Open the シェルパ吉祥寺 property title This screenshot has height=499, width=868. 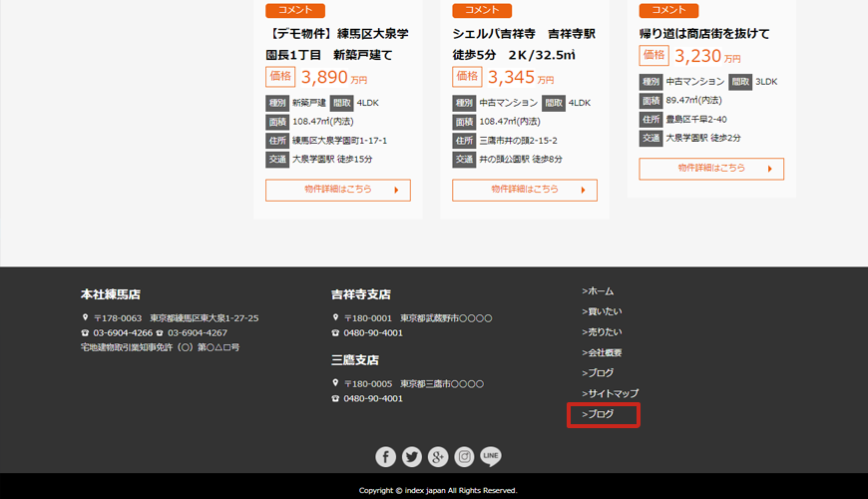(524, 44)
